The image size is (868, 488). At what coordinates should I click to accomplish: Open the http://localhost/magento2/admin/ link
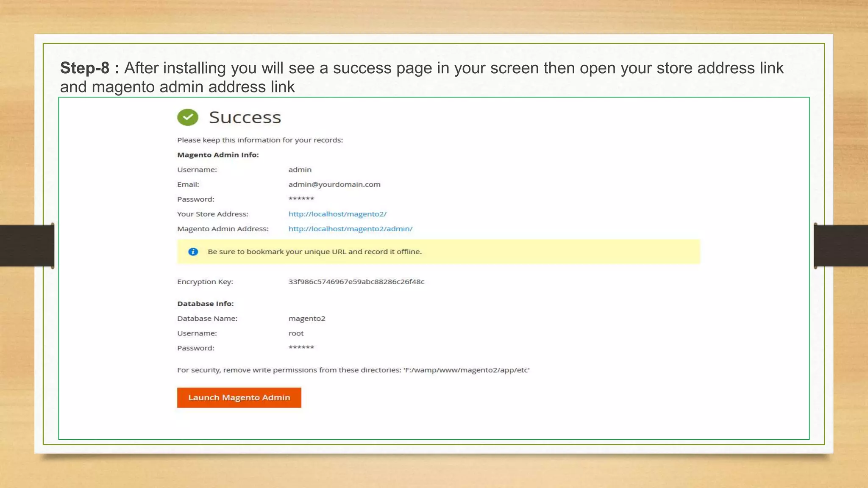(x=351, y=229)
